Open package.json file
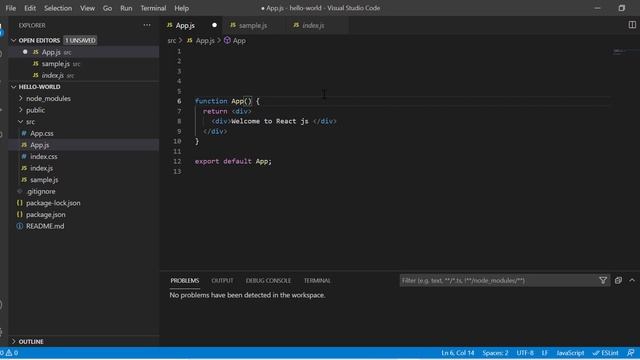 [x=84, y=215]
